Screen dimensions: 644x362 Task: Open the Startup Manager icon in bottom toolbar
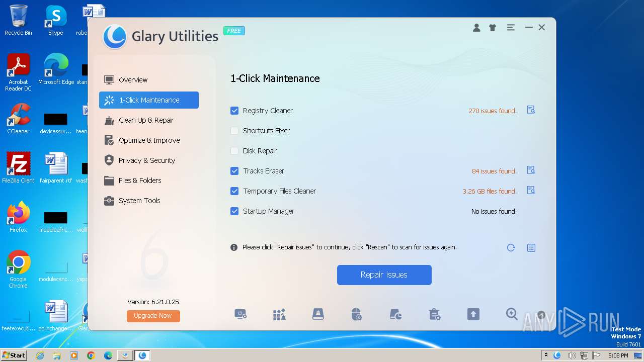[240, 315]
